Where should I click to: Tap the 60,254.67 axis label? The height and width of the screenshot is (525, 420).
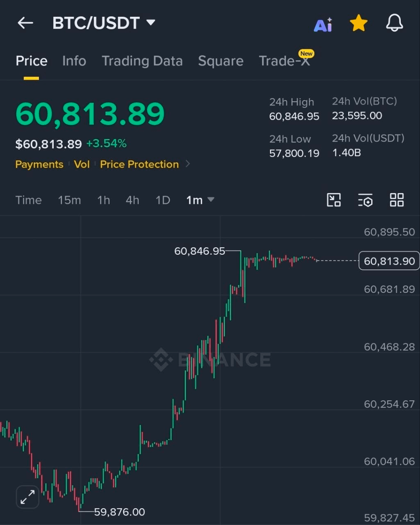pos(389,404)
